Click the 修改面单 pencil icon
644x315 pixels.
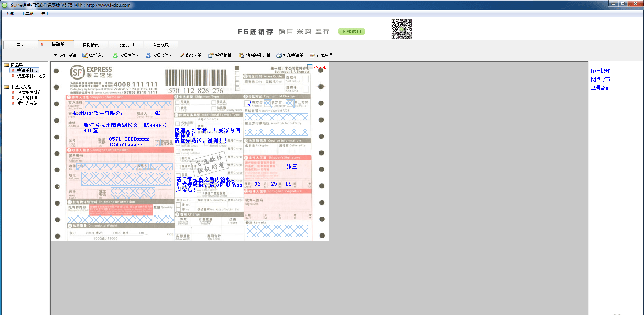click(x=182, y=55)
